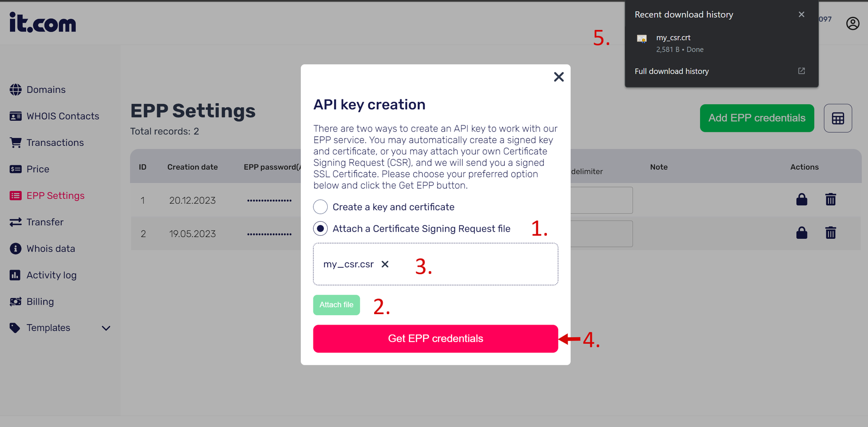
Task: Select Create a key and certificate option
Action: 321,207
